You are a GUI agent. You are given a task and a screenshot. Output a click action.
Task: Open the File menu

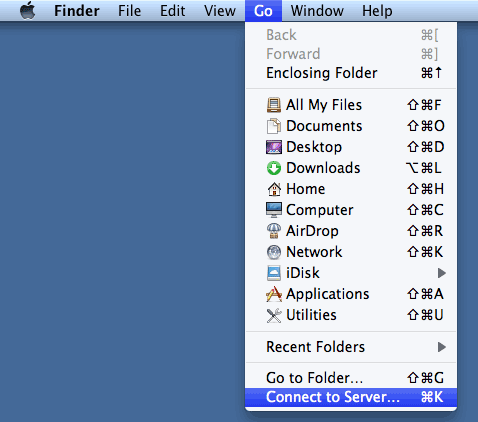129,11
